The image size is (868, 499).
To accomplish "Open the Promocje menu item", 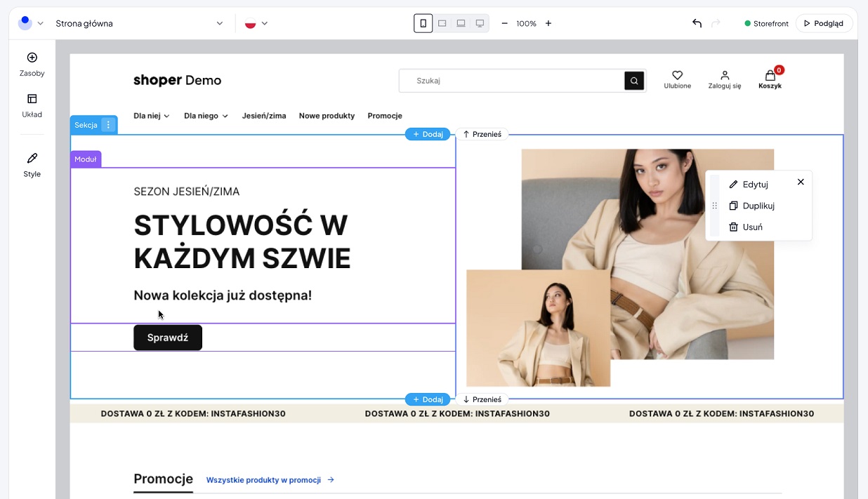I will (x=385, y=116).
